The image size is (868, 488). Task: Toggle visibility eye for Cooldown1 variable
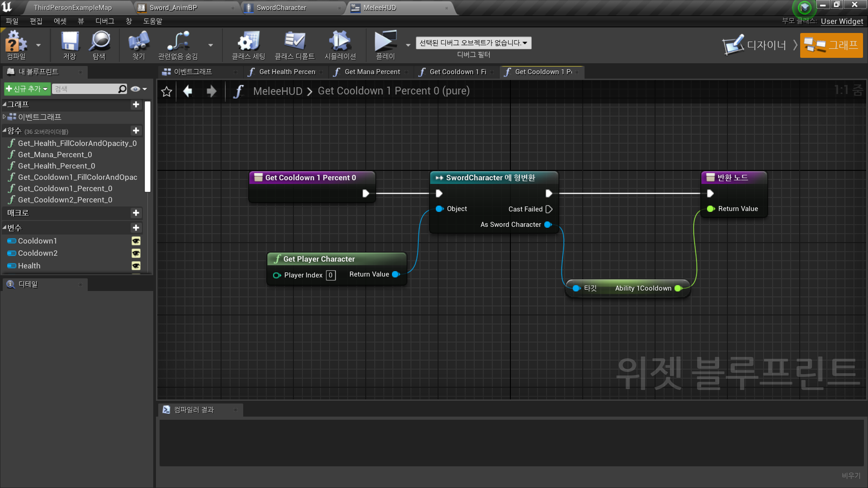136,241
